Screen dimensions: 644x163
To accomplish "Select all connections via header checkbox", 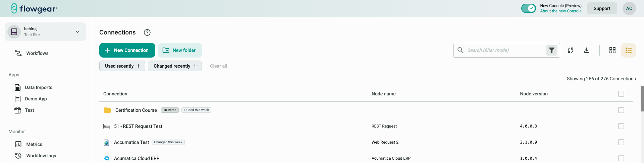I will 621,94.
